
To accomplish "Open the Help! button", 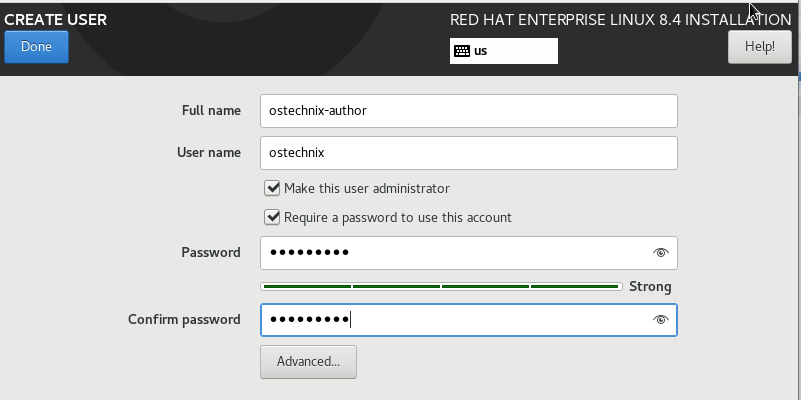I will pyautogui.click(x=760, y=47).
